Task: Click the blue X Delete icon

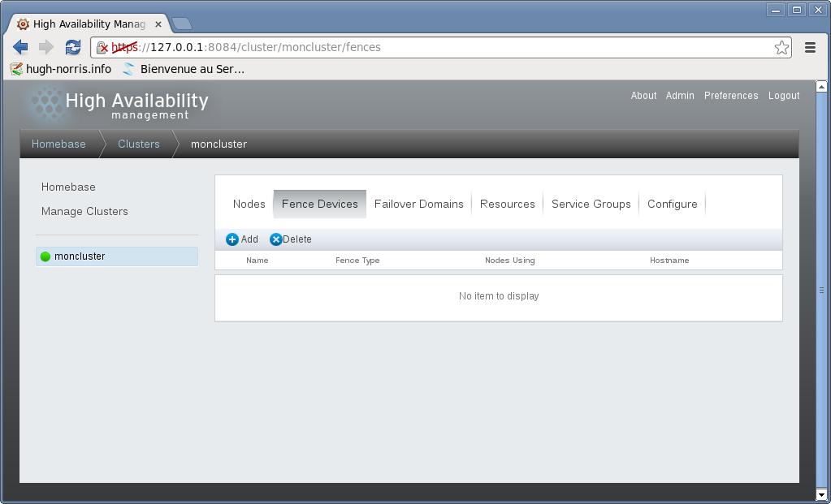Action: (x=276, y=239)
